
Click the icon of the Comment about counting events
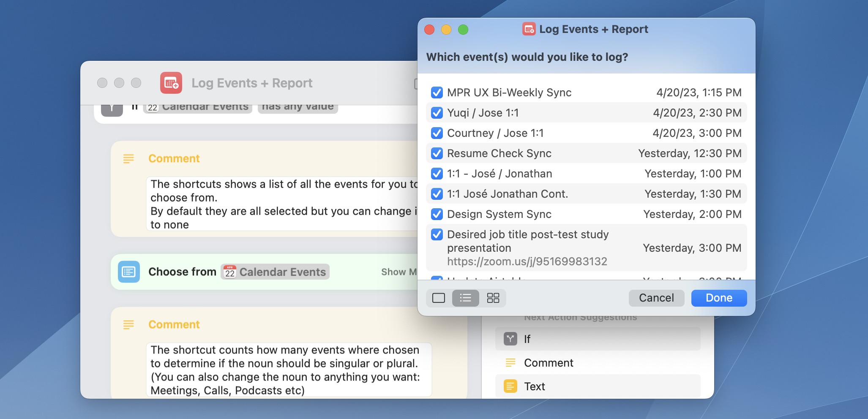[x=128, y=324]
